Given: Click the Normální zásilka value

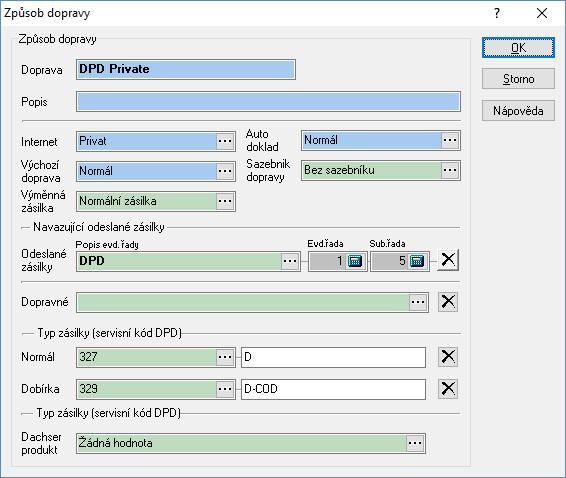Looking at the screenshot, I should tap(118, 201).
